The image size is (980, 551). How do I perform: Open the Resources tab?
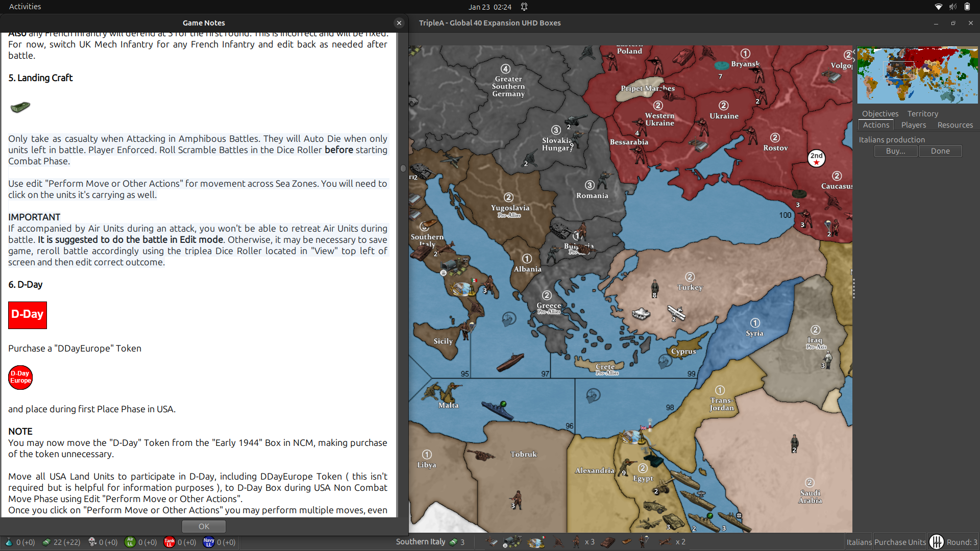pos(954,125)
